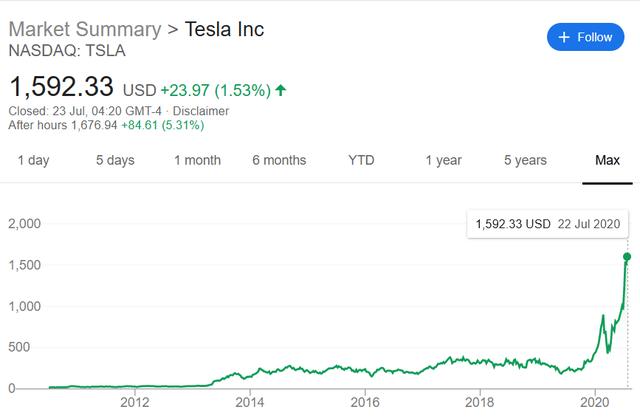The image size is (640, 418).
Task: Click the 22 Jul 2020 price tooltip
Action: point(546,223)
